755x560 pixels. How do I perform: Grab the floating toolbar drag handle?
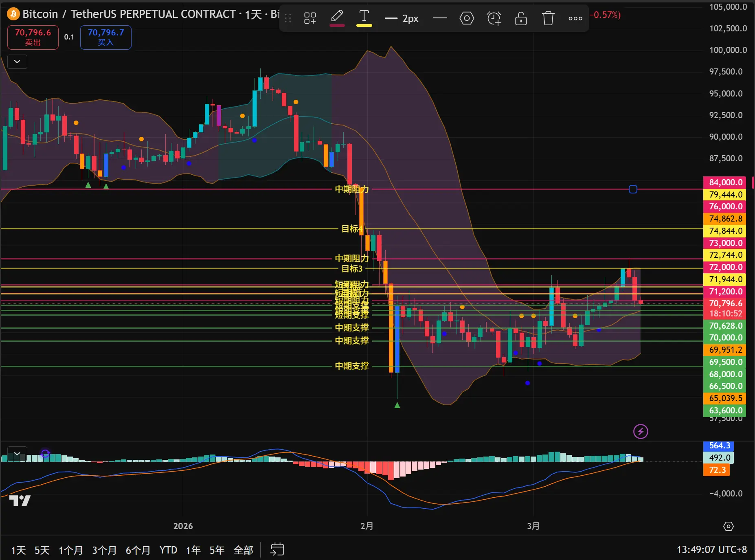point(288,18)
